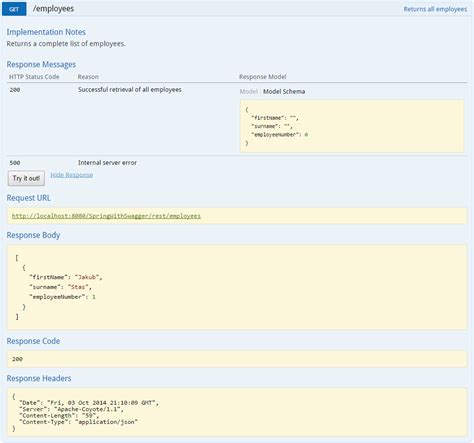This screenshot has height=443, width=474.
Task: Select the 'Implementation Notes' heading
Action: [x=46, y=32]
